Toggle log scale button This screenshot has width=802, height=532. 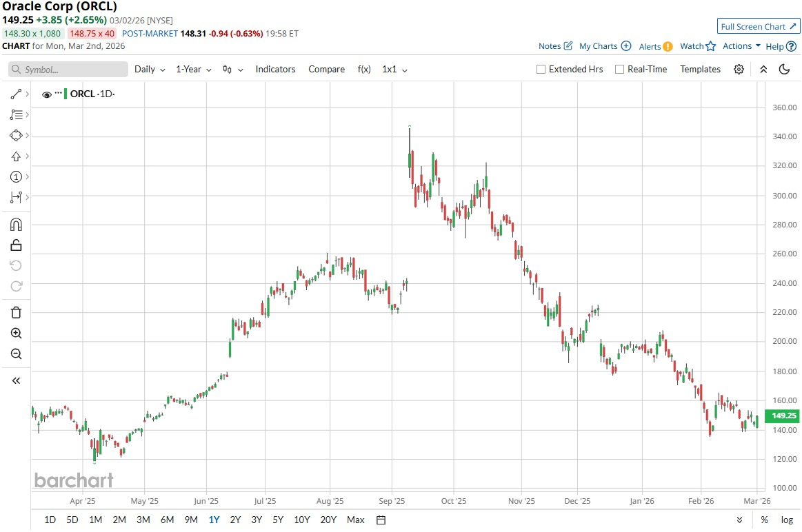point(787,520)
